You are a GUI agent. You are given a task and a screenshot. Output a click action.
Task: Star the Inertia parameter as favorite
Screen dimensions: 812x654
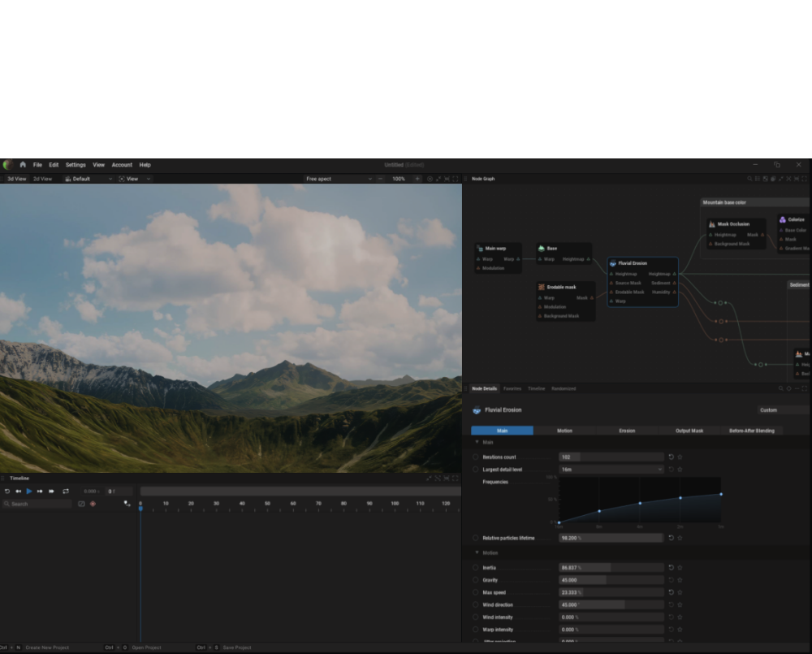[x=680, y=568]
